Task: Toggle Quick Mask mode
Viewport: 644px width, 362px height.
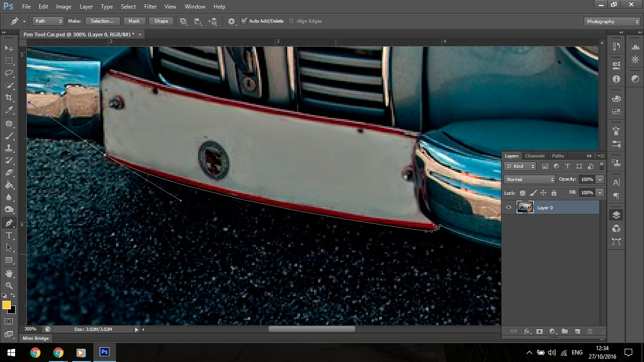Action: click(x=9, y=321)
